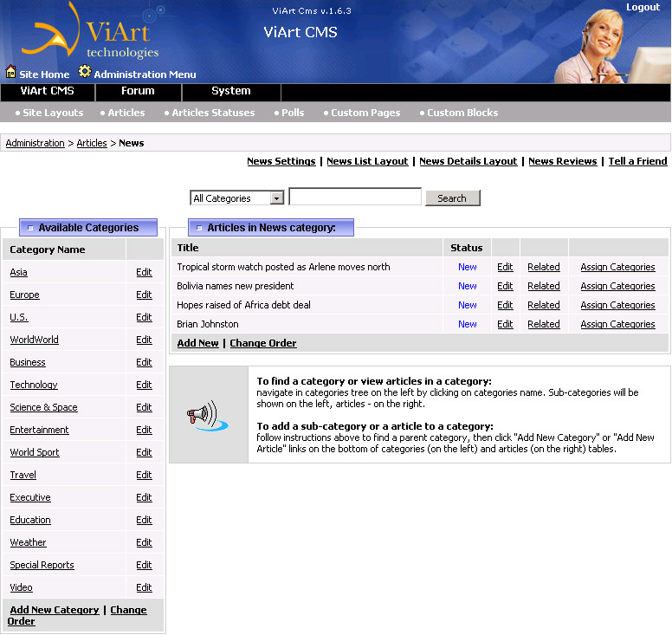Edit the Hopes raised of Africa article

click(505, 305)
